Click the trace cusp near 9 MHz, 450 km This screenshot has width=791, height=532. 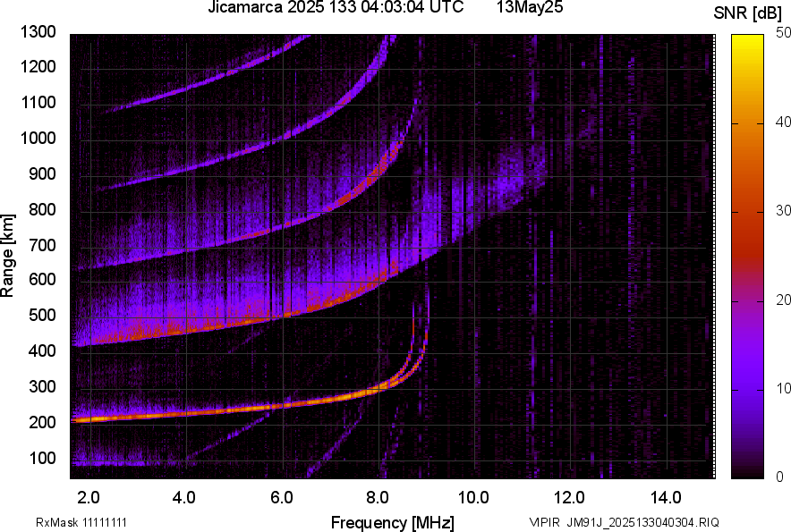pyautogui.click(x=426, y=335)
